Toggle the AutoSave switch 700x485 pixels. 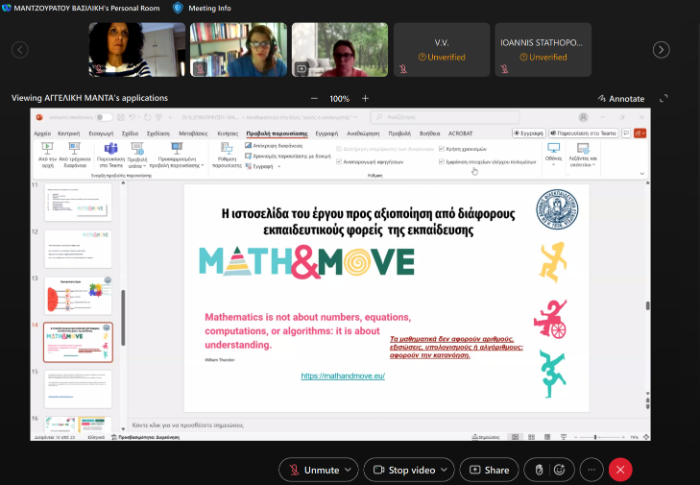104,117
